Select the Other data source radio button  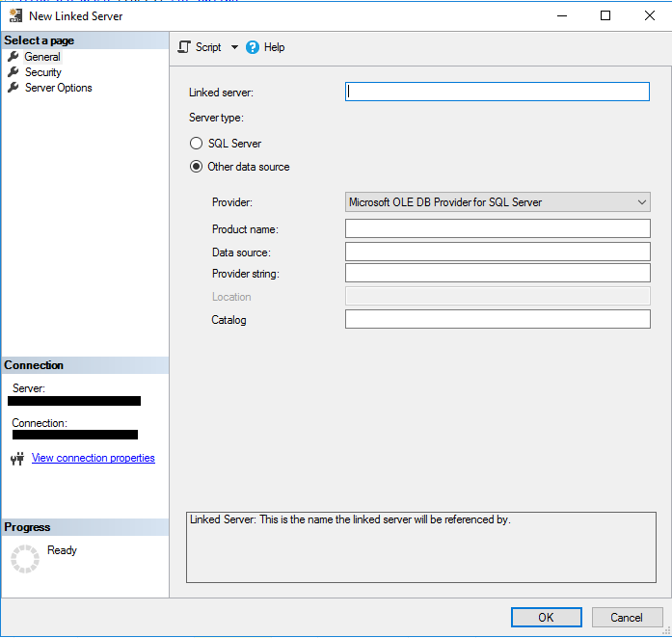[197, 167]
